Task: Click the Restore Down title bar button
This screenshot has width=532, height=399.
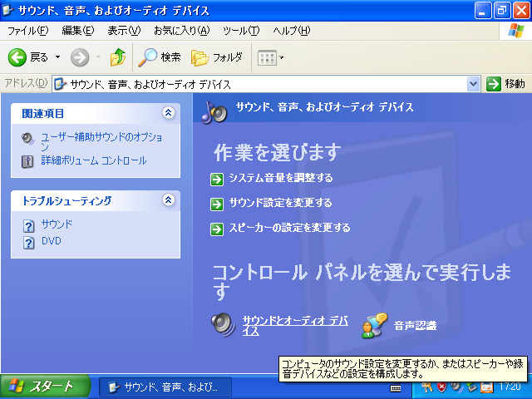Action: (x=502, y=11)
